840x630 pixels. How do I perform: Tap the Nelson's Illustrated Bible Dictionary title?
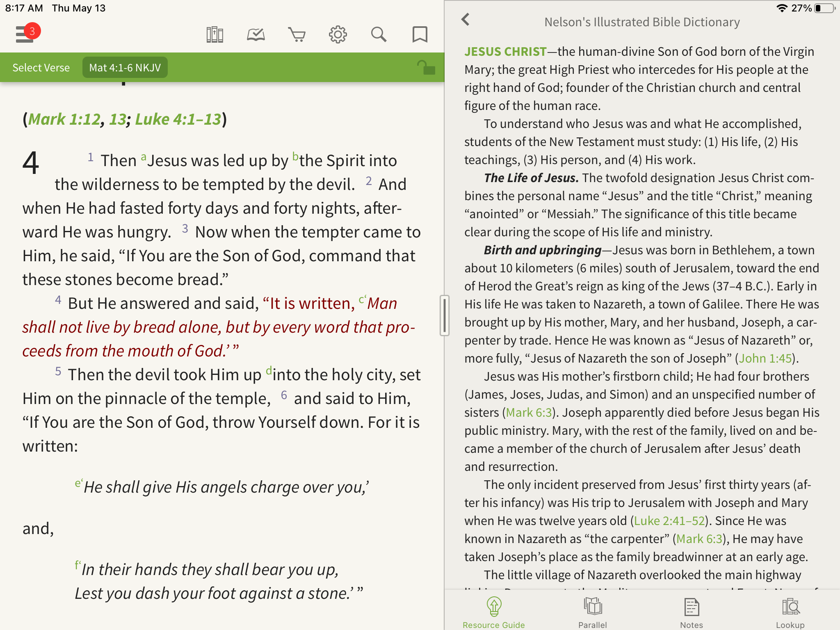click(x=642, y=22)
